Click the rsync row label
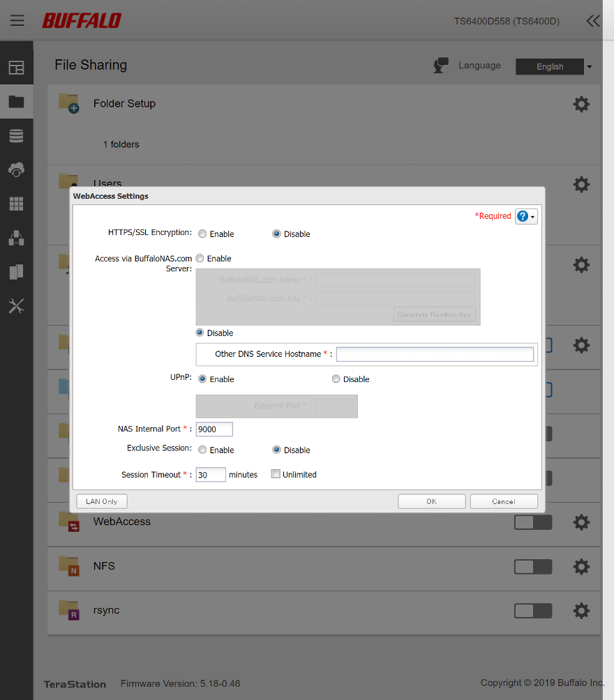 pyautogui.click(x=106, y=610)
